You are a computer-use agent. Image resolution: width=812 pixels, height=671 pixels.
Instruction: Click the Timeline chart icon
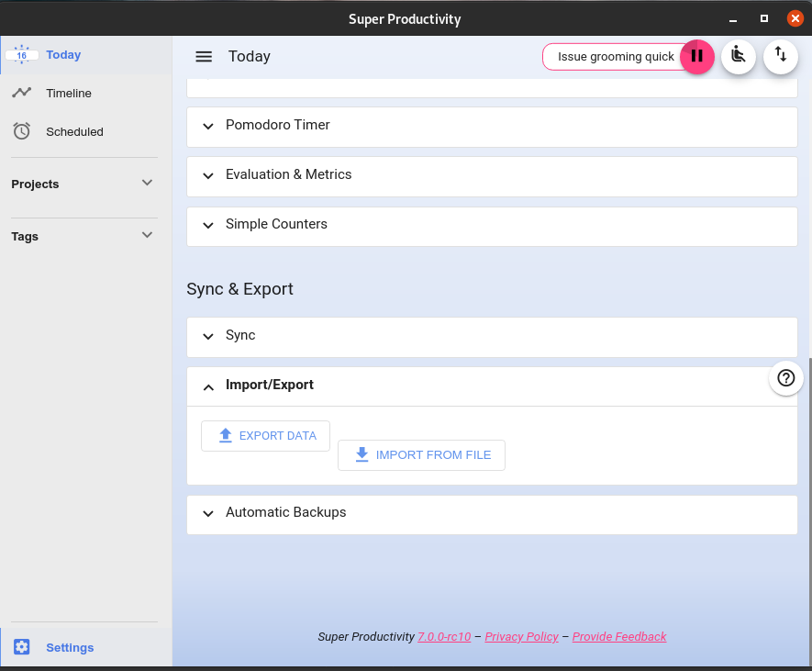coord(21,94)
